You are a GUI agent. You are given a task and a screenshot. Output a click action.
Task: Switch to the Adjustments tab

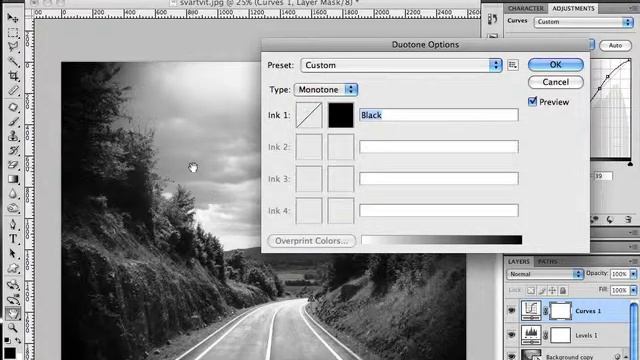click(573, 8)
